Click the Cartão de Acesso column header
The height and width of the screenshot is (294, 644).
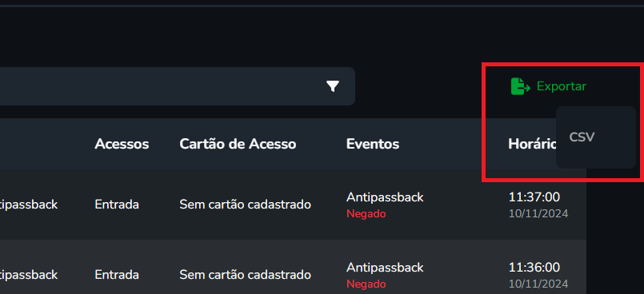point(238,144)
